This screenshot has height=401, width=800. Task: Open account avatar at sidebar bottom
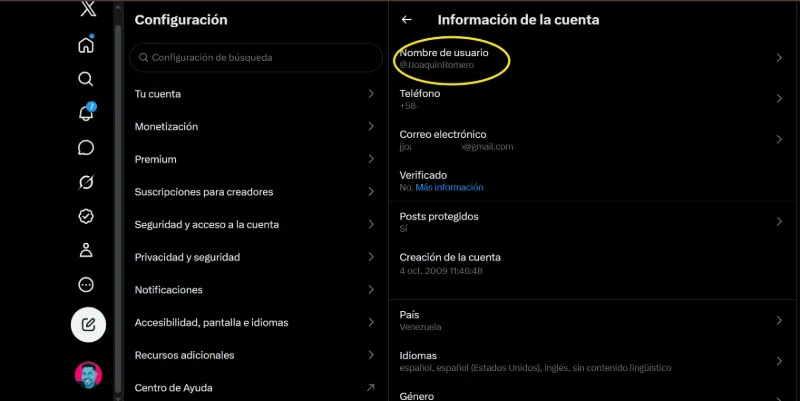[88, 375]
